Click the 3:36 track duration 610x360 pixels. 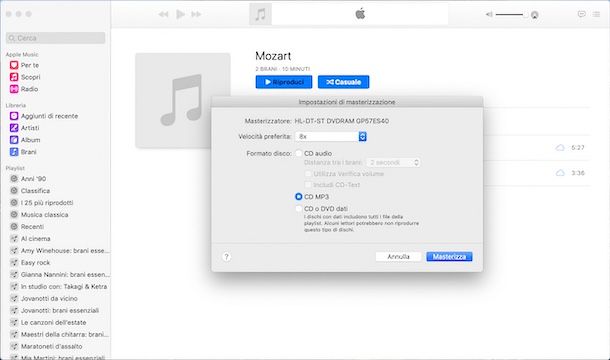(578, 173)
